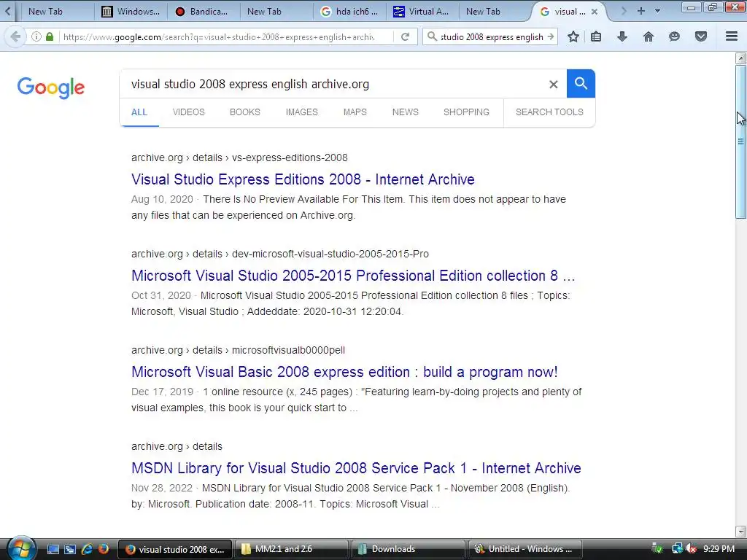Screen dimensions: 747x560
Task: Open Microsoft Visual Basic 2008 express result
Action: pyautogui.click(x=344, y=372)
